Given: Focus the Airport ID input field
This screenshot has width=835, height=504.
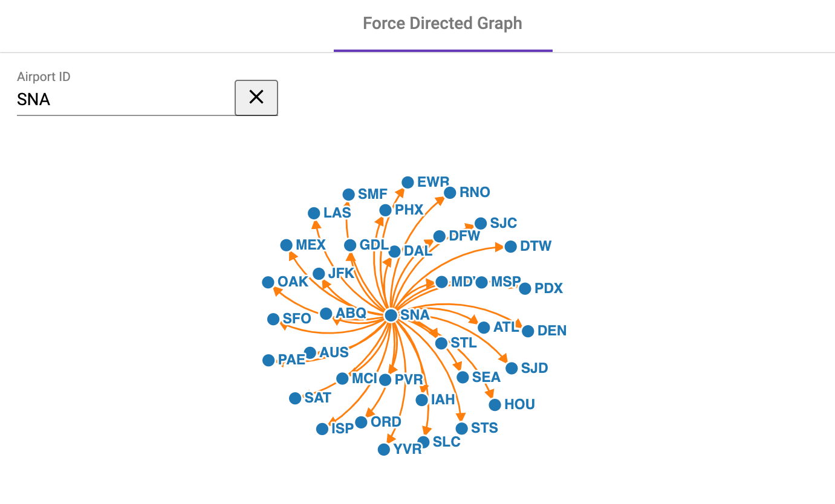Looking at the screenshot, I should [126, 100].
